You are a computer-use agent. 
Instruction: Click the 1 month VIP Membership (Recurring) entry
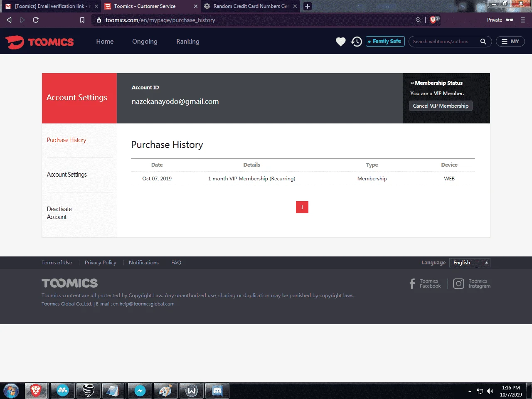(252, 179)
